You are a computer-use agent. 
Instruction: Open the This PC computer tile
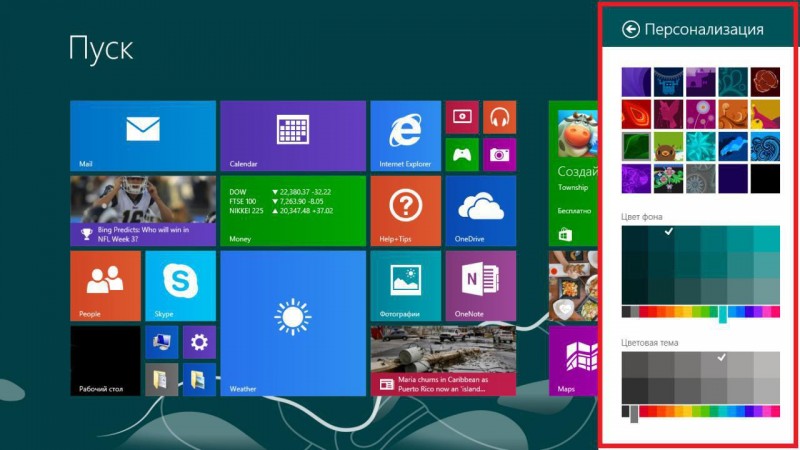coord(162,342)
